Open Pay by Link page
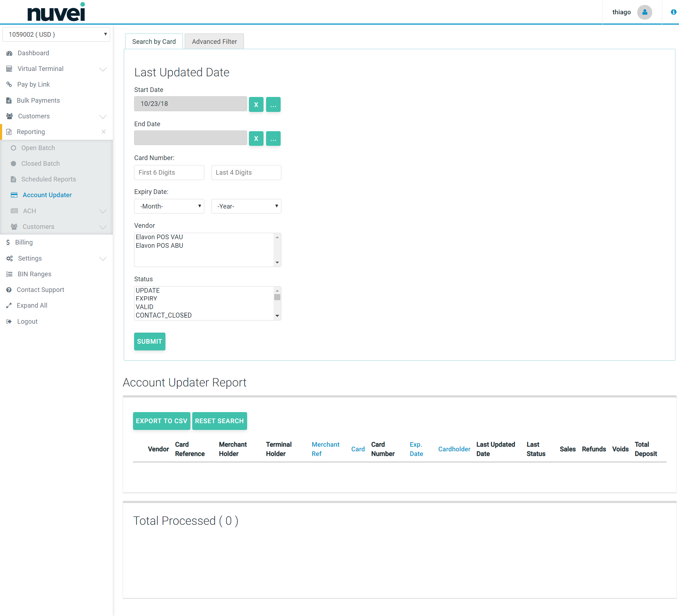This screenshot has height=616, width=679. pyautogui.click(x=33, y=84)
